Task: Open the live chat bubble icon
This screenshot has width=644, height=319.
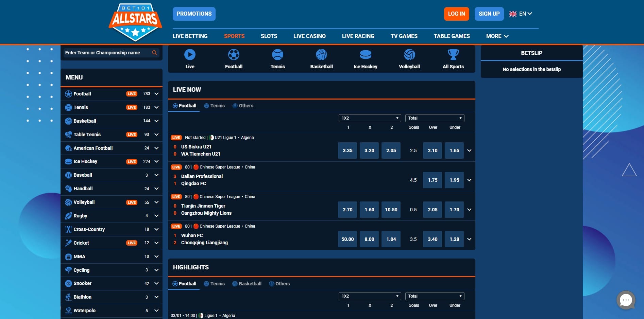Action: point(626,300)
